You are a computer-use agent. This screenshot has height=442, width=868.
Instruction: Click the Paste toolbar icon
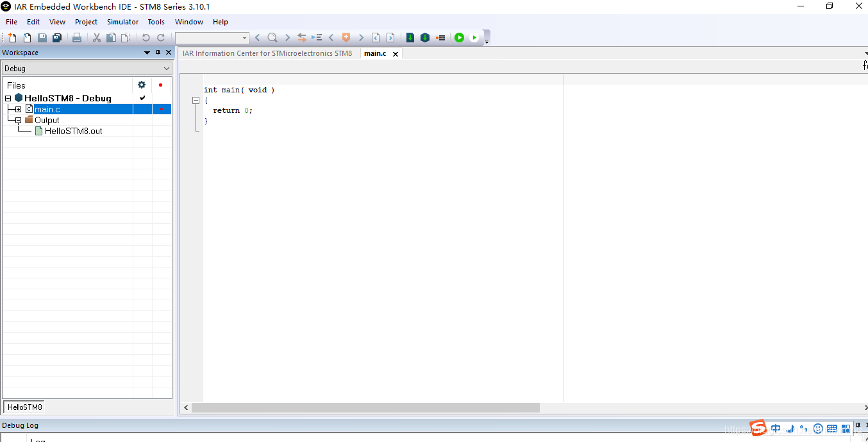125,38
